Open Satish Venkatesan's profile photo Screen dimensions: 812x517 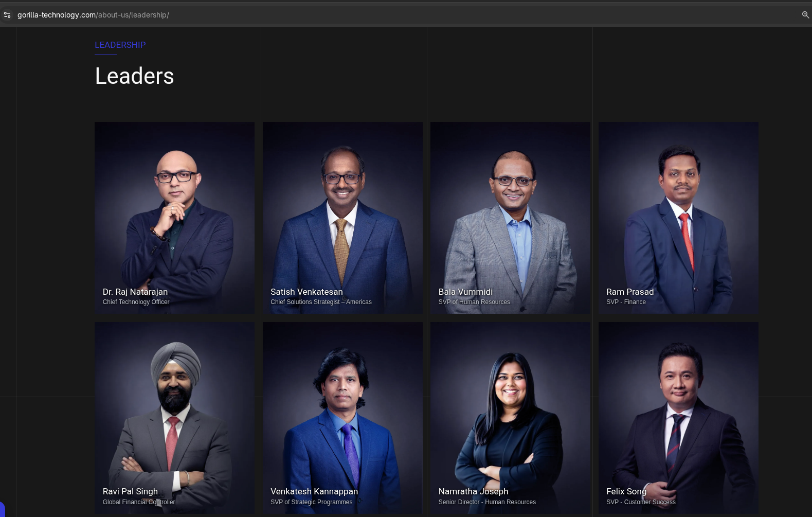[x=342, y=218]
